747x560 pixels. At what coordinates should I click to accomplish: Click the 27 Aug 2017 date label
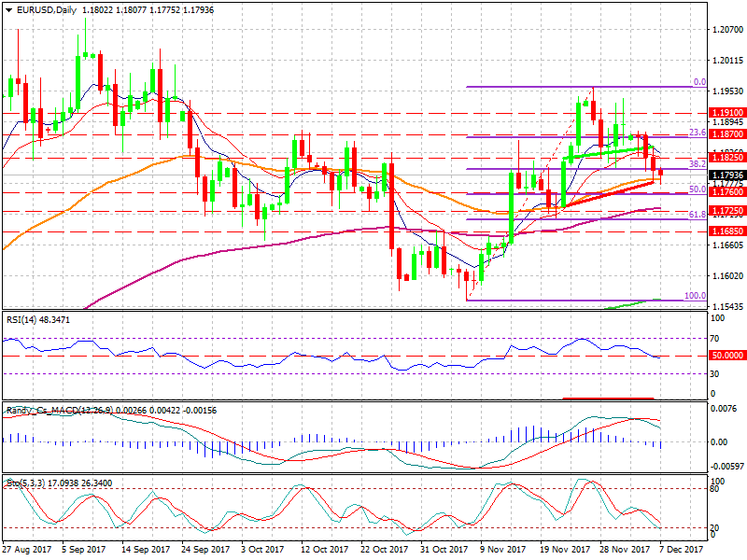pyautogui.click(x=27, y=550)
